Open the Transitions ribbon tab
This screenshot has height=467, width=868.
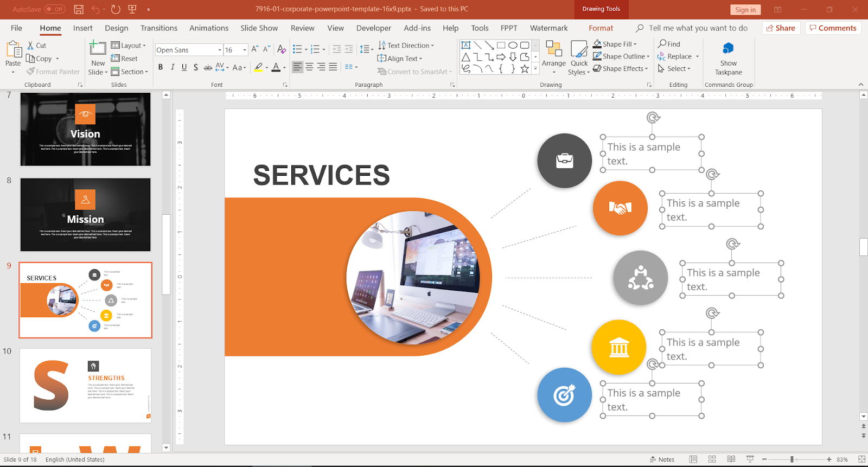pos(158,28)
